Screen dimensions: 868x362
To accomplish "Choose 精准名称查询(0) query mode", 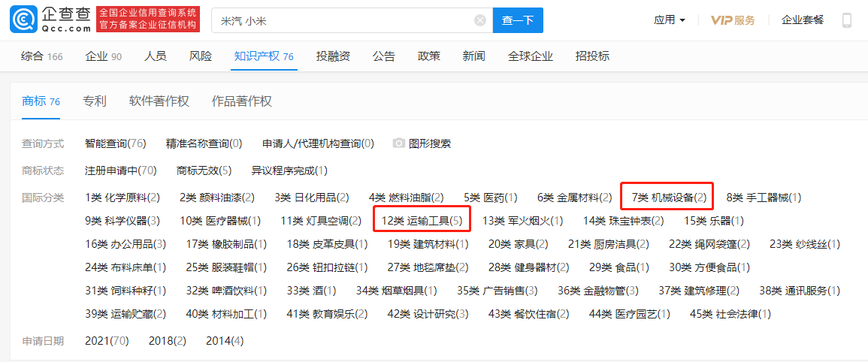I will [204, 143].
